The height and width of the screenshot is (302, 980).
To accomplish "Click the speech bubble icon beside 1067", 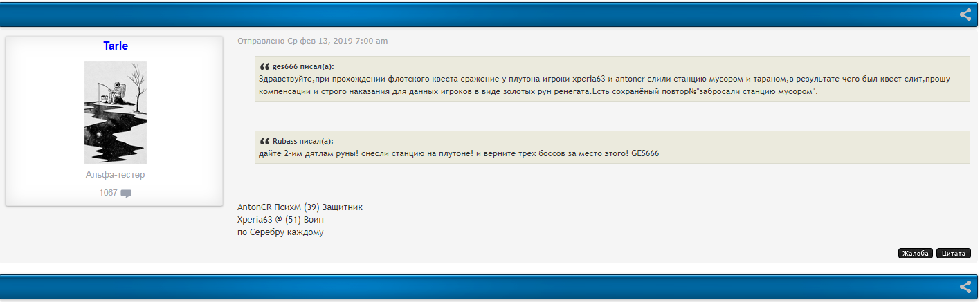I will click(x=126, y=194).
